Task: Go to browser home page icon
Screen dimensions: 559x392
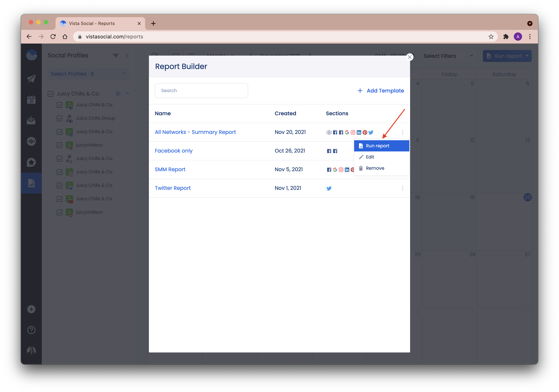Action: click(x=65, y=37)
